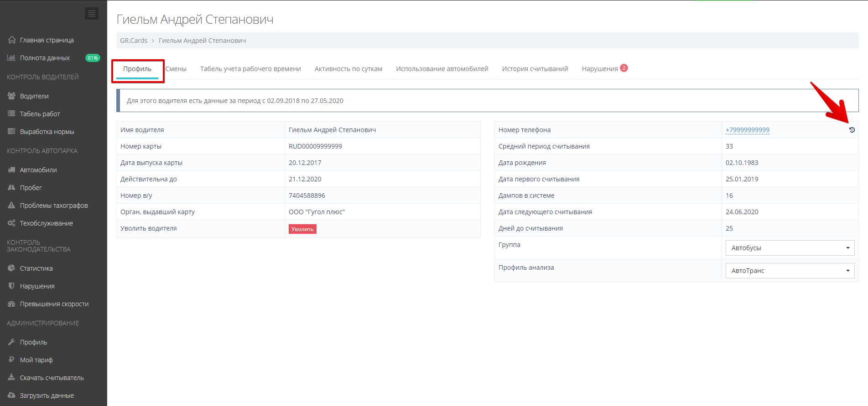Click the Водители people icon
Screen dimensions: 868x406
pos(12,96)
